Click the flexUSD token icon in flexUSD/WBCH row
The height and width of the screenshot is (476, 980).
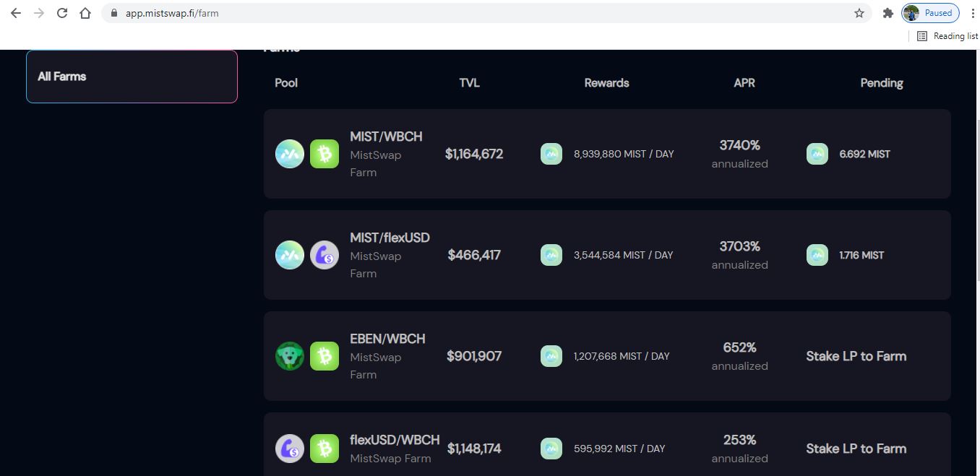pyautogui.click(x=290, y=449)
